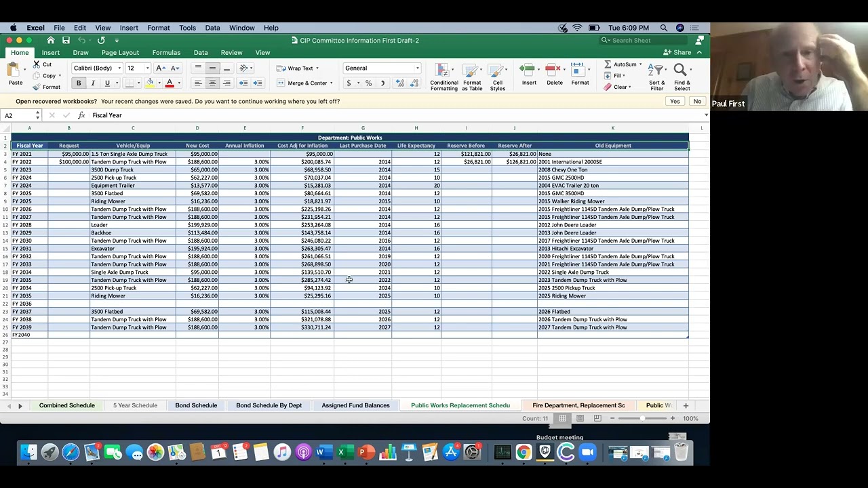Insert function using the fx icon
Viewport: 868px width, 488px height.
(81, 115)
